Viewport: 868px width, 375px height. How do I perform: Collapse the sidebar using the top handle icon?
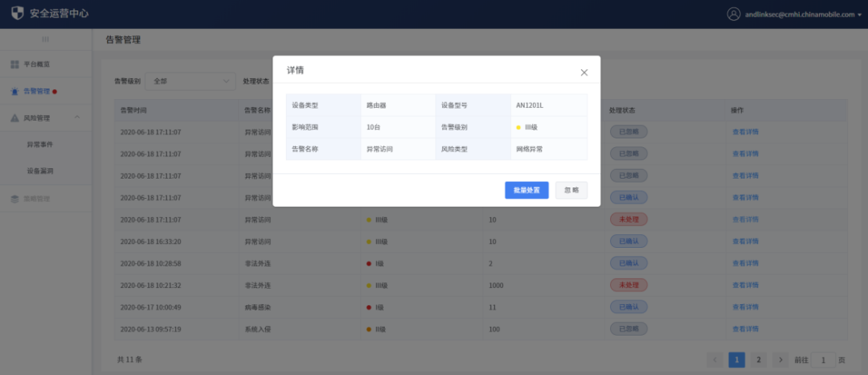(x=45, y=39)
